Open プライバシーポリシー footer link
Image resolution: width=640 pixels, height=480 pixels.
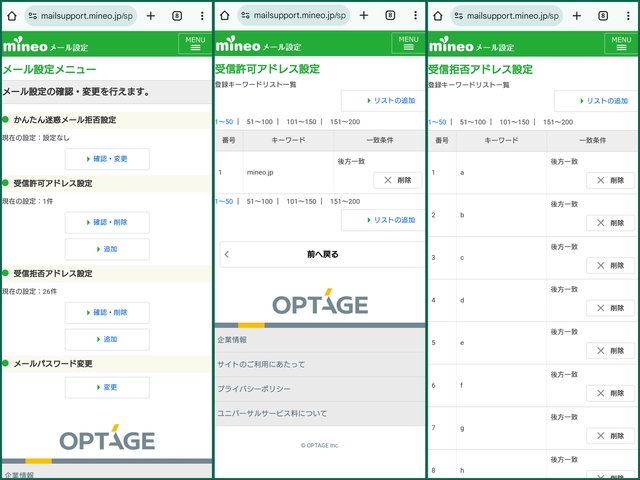click(252, 388)
